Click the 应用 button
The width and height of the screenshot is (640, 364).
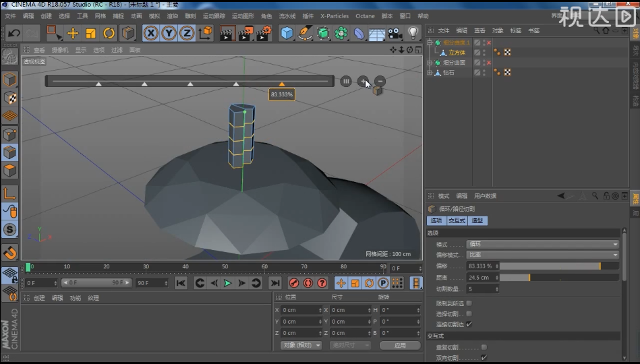click(400, 345)
